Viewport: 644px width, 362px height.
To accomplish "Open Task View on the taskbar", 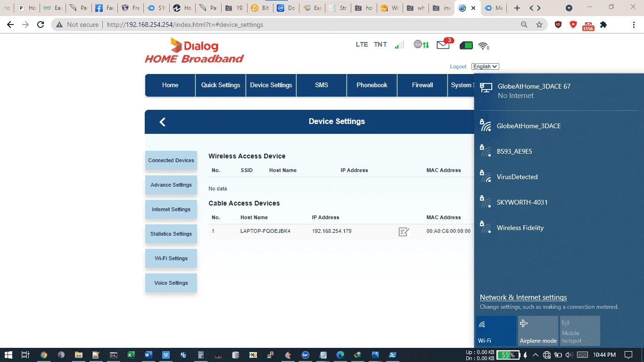I will [x=26, y=355].
